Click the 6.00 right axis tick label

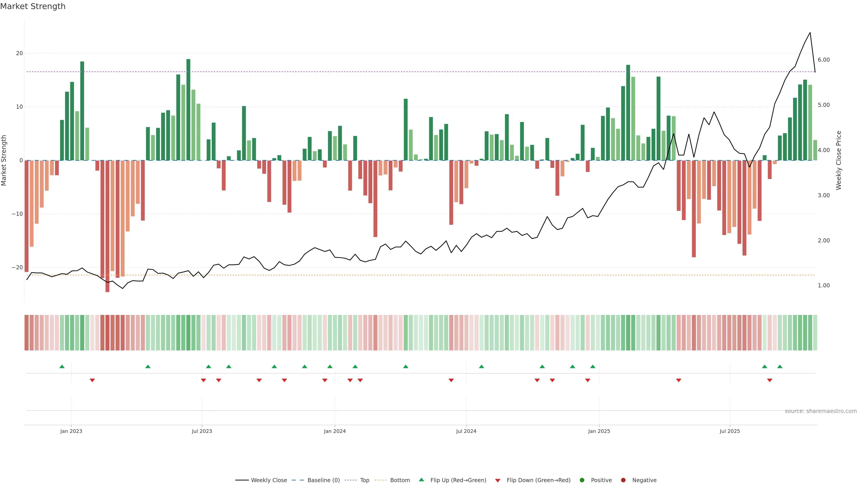pos(823,60)
